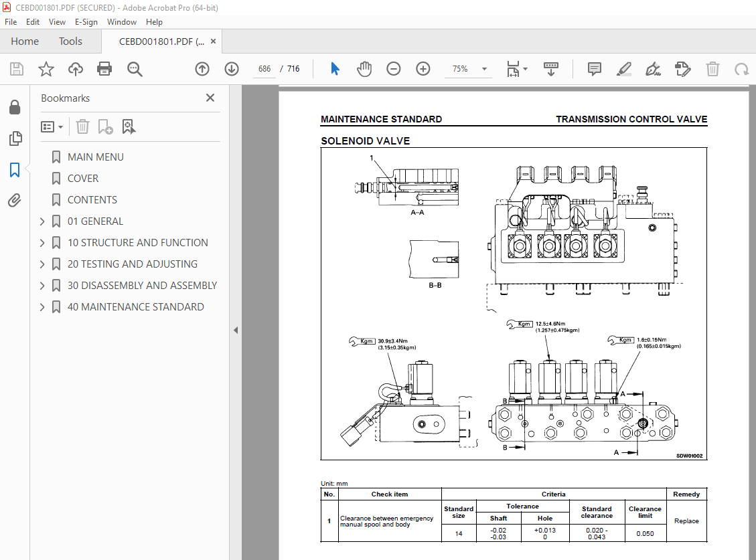Add a new bookmark icon
The width and height of the screenshot is (756, 560).
[x=105, y=126]
